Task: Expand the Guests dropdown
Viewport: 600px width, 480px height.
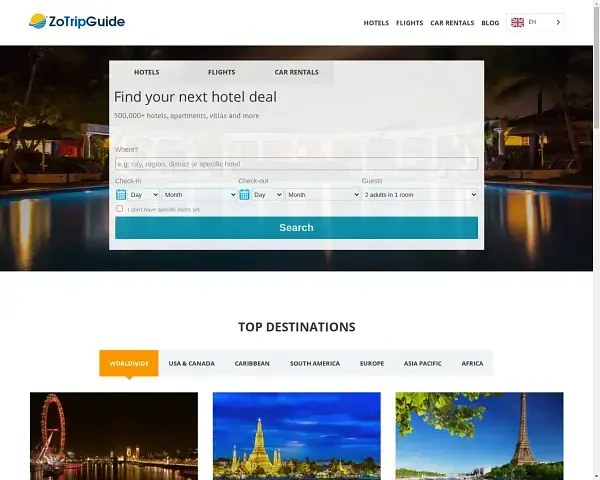Action: coord(420,194)
